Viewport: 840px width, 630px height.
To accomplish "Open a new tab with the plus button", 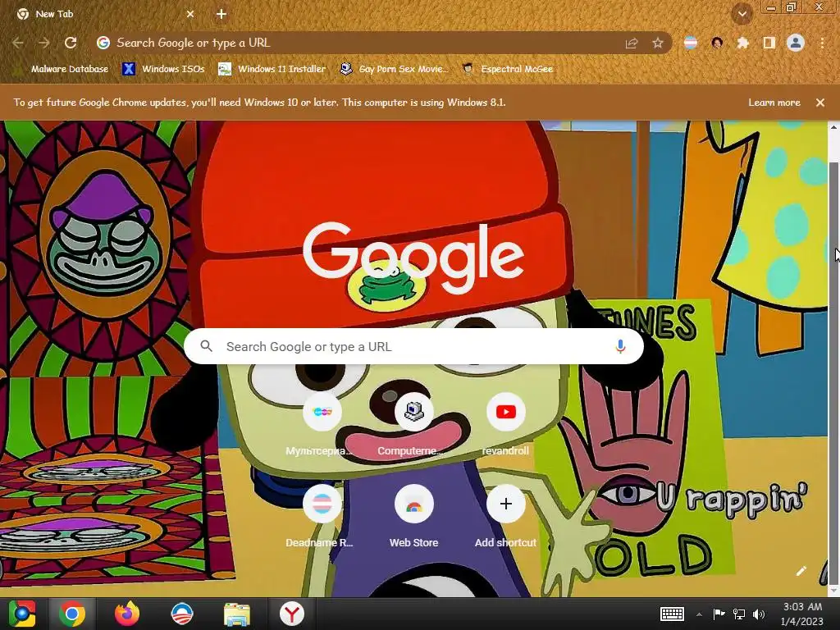I will (x=221, y=14).
